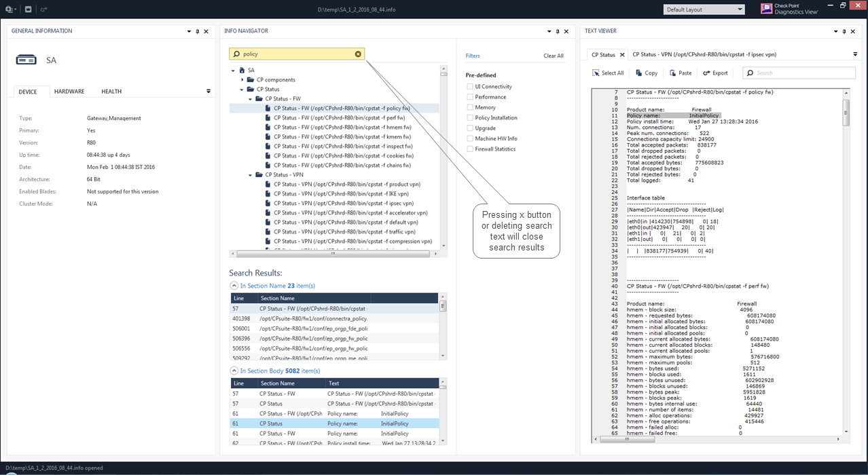Screen dimensions: 868x475
Task: Select the result row for line 506001
Action: [x=334, y=328]
